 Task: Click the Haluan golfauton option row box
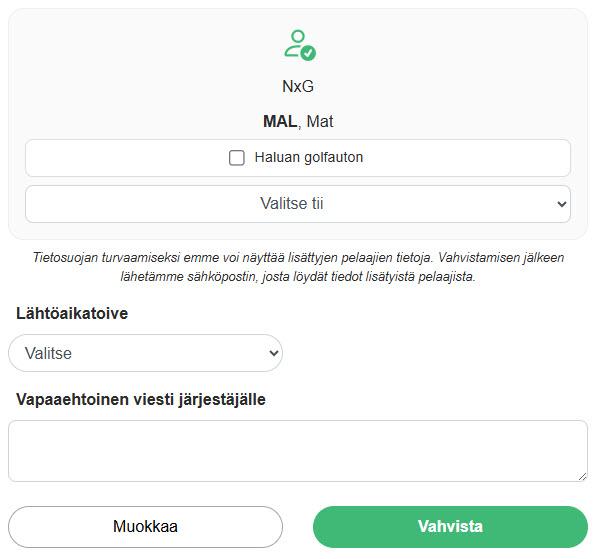click(298, 158)
